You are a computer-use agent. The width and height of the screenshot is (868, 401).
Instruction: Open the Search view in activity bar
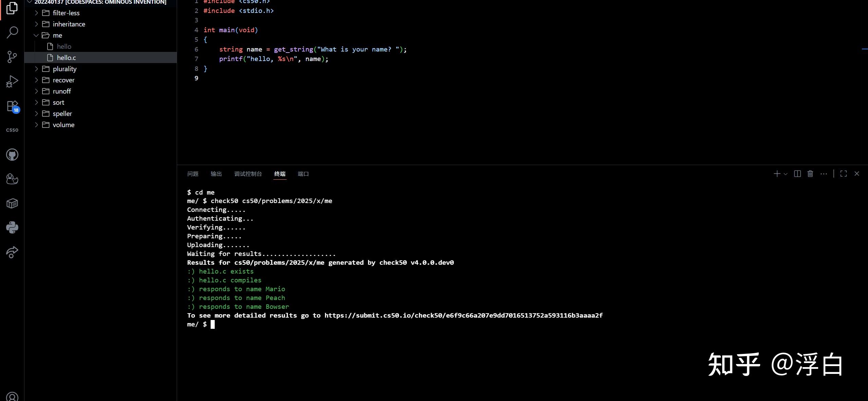tap(12, 33)
